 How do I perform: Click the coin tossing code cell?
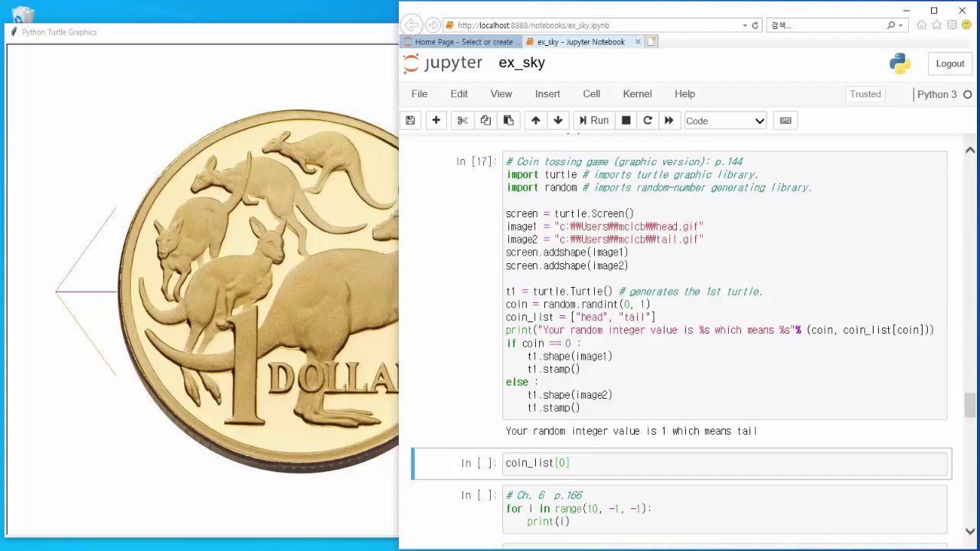(x=724, y=285)
